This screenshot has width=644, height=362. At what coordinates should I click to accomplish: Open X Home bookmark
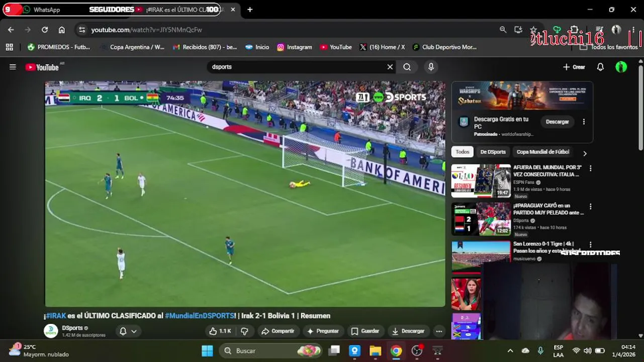(382, 47)
